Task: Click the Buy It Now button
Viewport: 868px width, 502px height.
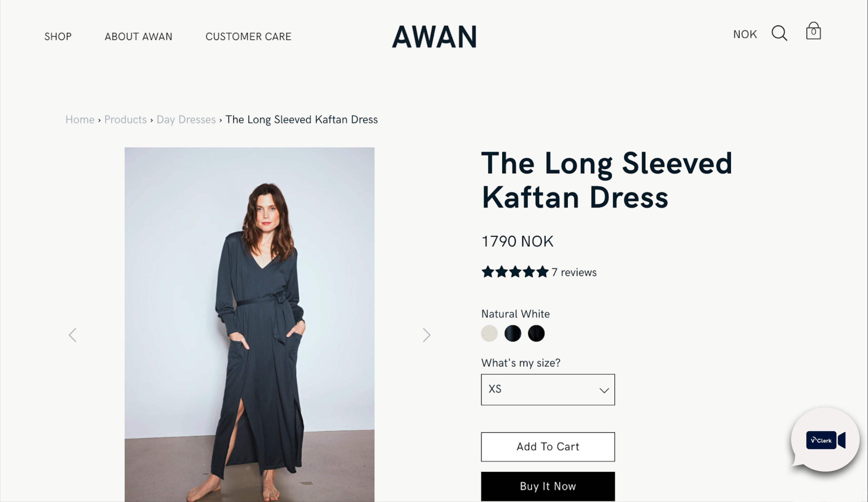Action: pos(548,486)
